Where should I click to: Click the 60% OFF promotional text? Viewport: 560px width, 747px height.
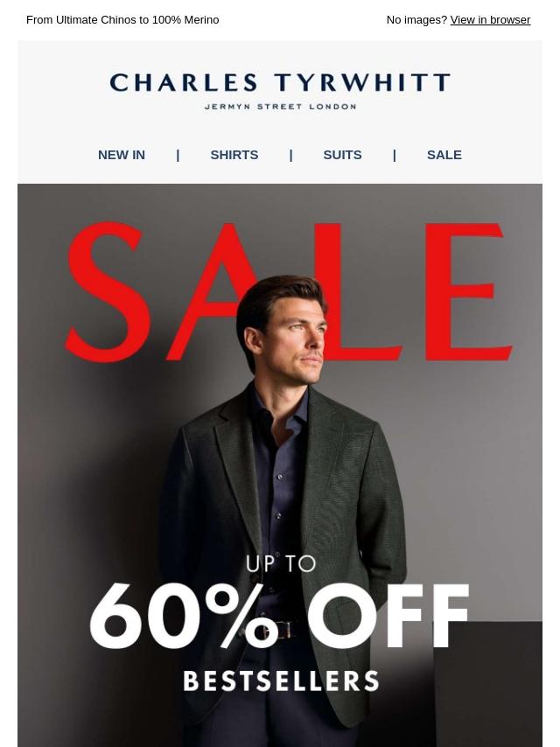click(280, 616)
